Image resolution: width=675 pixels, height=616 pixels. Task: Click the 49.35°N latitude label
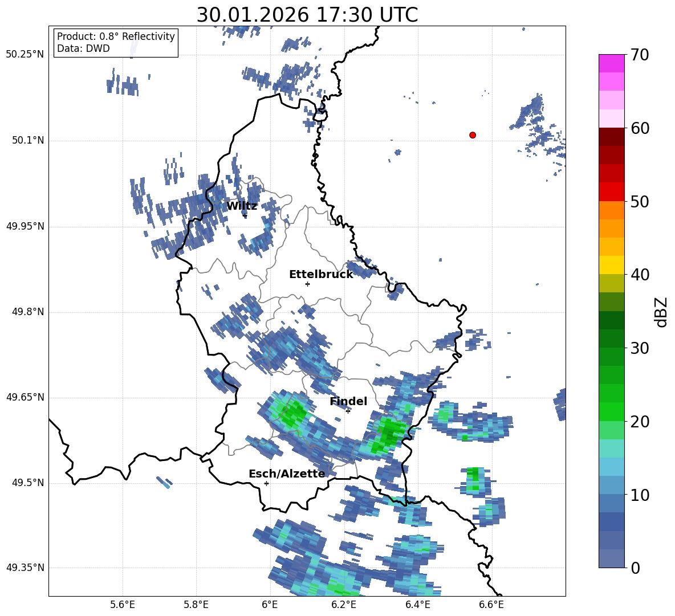[25, 568]
